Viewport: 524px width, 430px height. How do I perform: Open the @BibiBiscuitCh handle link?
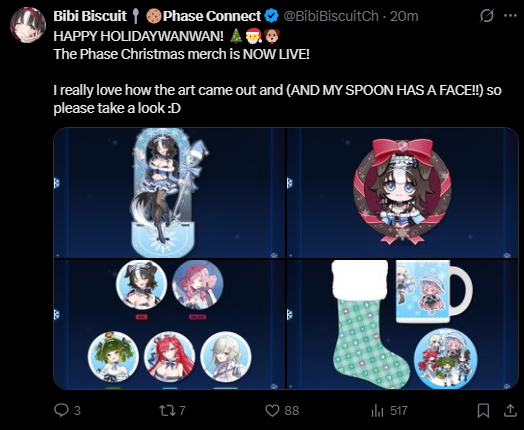pos(331,16)
